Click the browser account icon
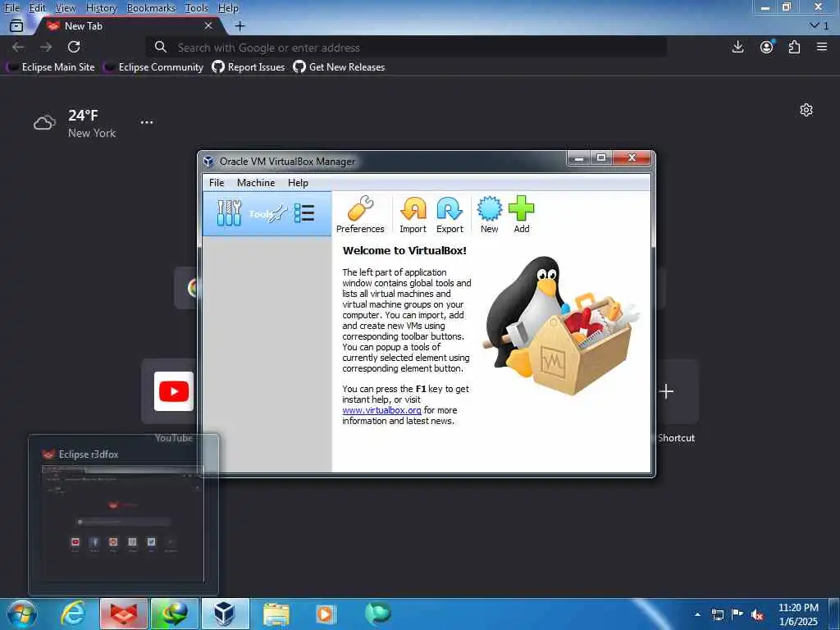The width and height of the screenshot is (840, 630). (x=767, y=47)
